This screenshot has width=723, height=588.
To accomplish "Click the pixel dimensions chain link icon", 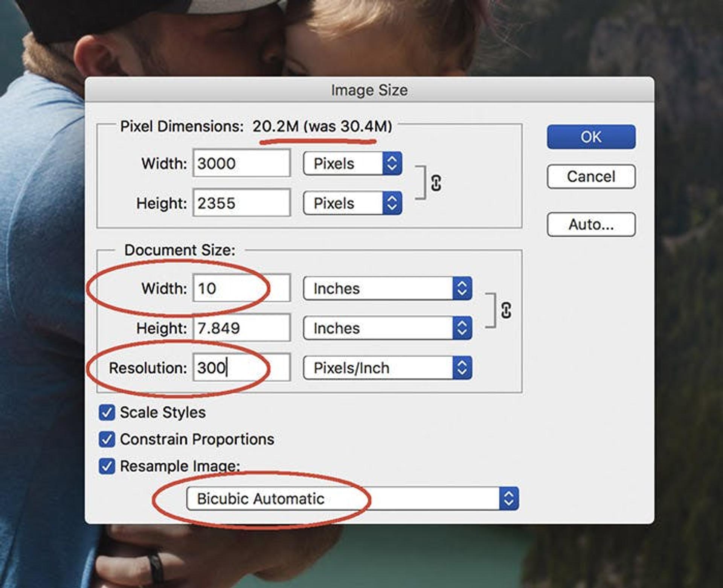I will 436,183.
